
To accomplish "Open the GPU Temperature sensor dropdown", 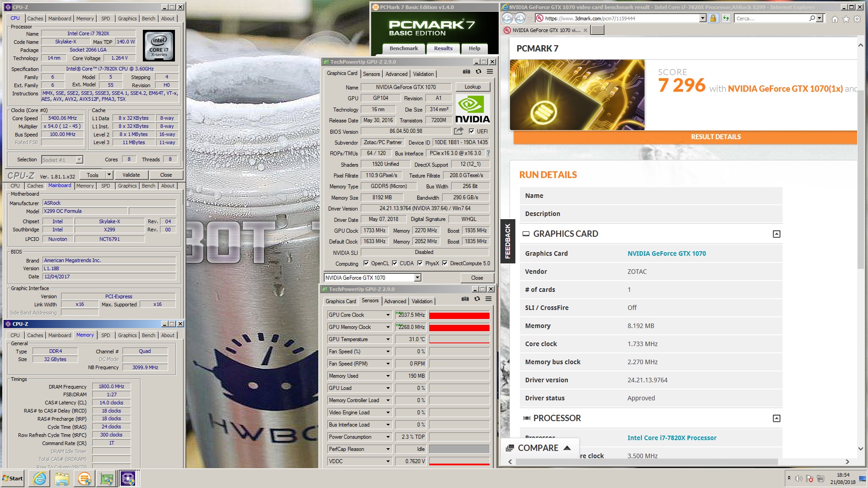I will (388, 339).
